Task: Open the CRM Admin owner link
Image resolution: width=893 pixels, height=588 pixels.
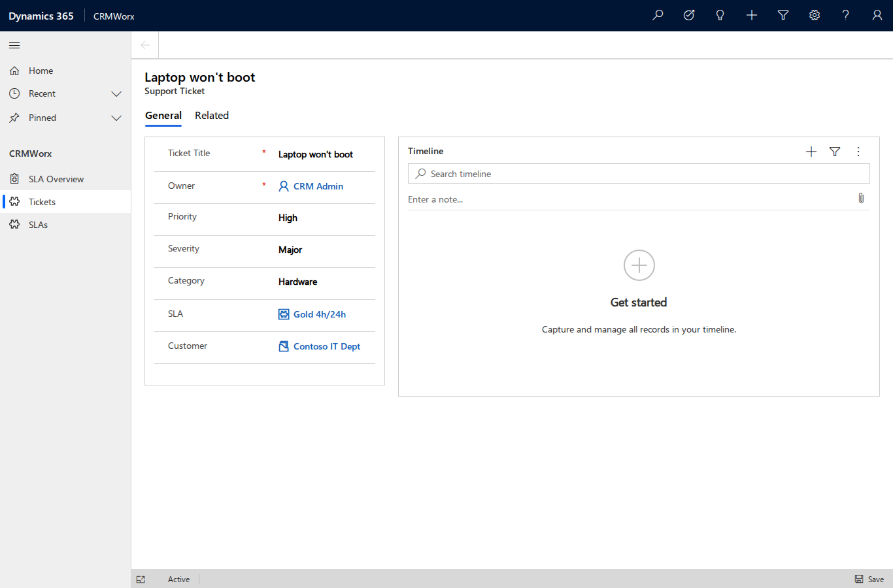Action: [318, 186]
